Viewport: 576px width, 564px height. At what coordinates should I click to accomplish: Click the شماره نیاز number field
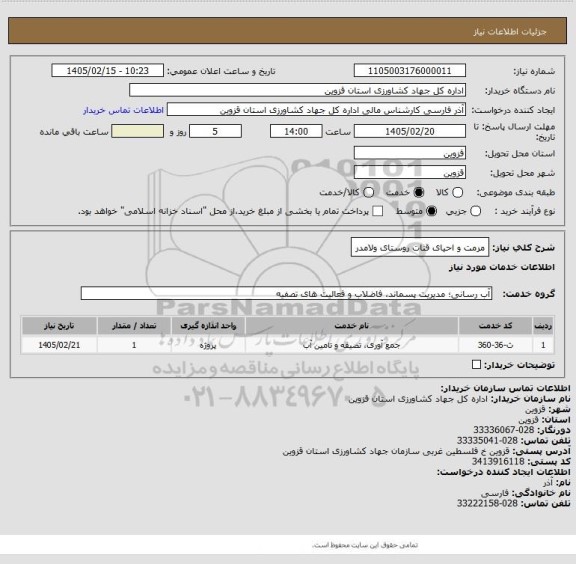[410, 71]
